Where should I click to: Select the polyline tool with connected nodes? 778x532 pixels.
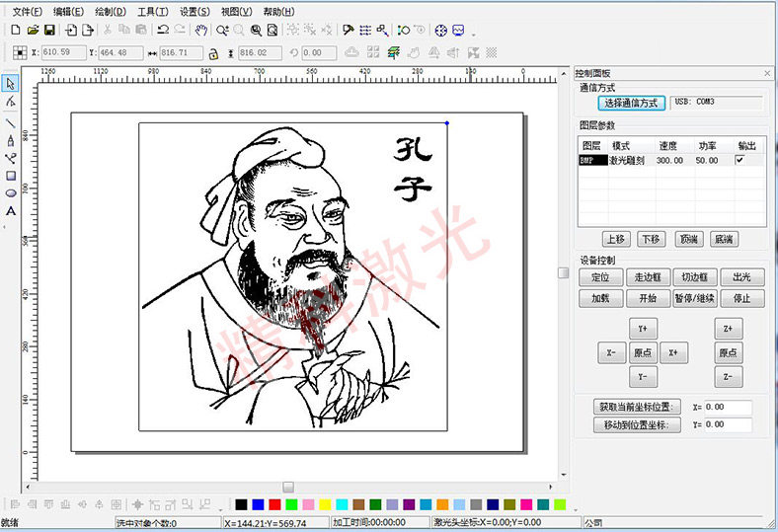[x=11, y=159]
